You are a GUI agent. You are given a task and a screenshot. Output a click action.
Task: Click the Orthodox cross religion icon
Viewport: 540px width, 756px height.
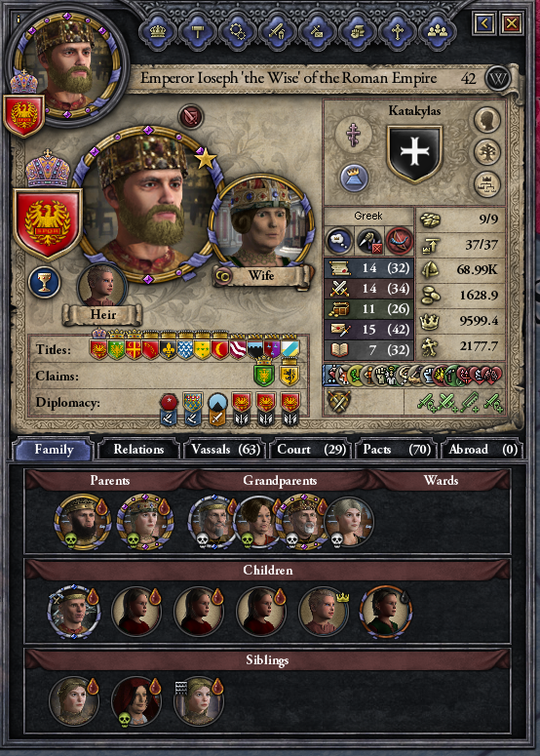(x=355, y=133)
